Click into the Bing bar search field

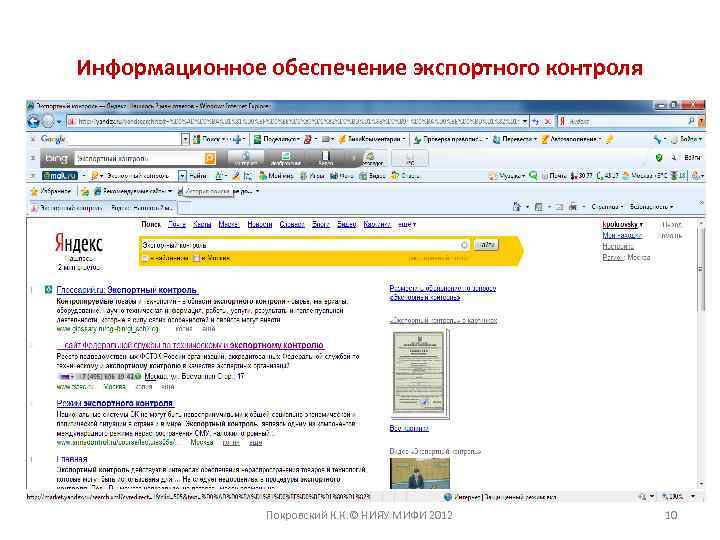point(139,158)
